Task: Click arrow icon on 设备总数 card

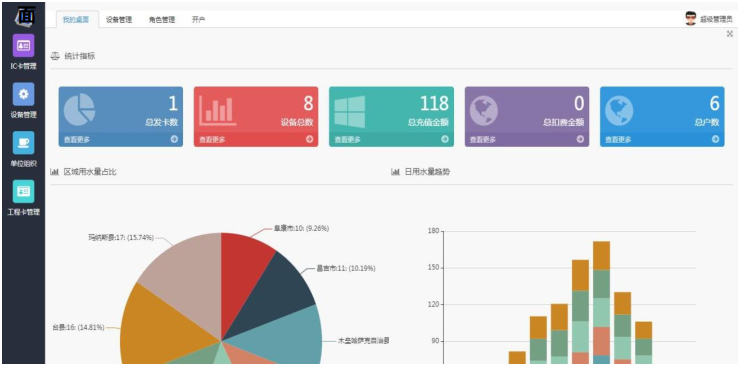Action: [310, 139]
